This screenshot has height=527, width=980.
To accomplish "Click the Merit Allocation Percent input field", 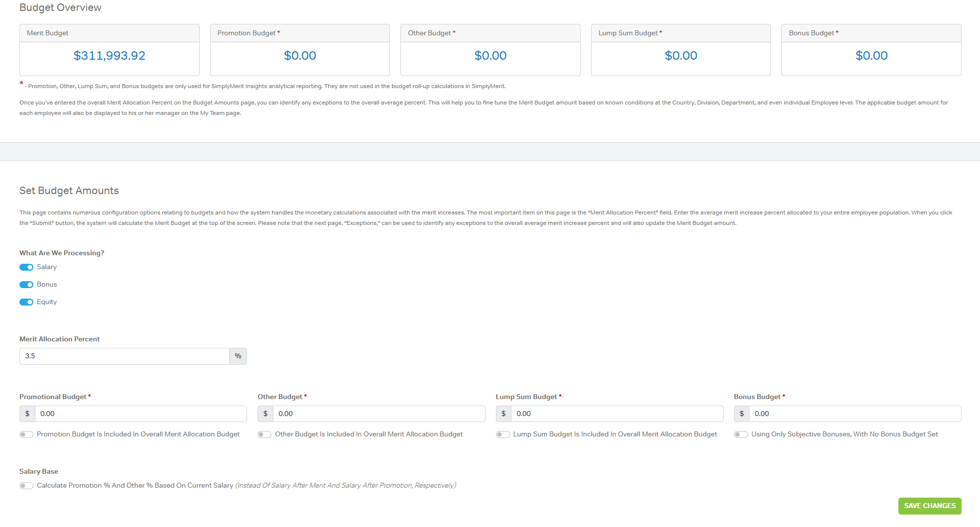I will [124, 356].
